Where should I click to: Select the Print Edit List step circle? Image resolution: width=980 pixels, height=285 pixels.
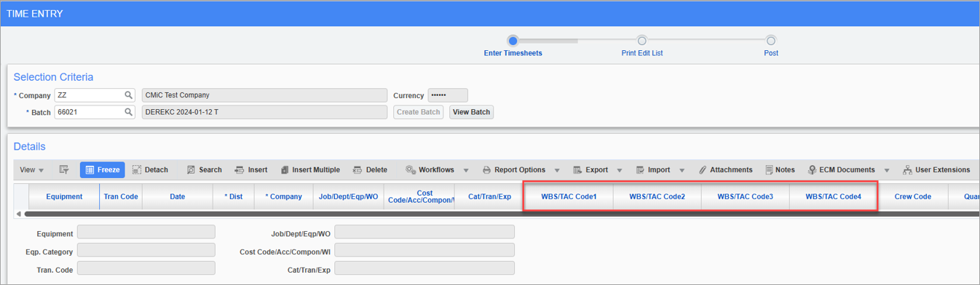pos(641,41)
